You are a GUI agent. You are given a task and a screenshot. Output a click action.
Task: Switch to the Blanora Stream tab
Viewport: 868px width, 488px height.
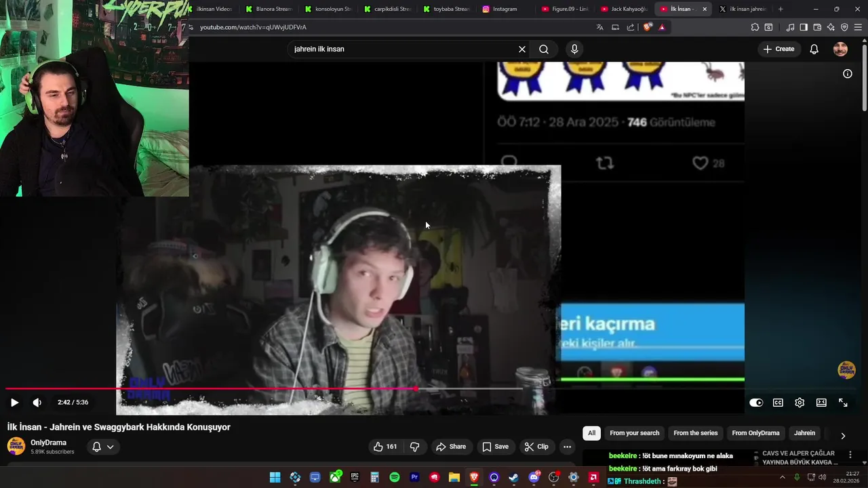click(268, 9)
